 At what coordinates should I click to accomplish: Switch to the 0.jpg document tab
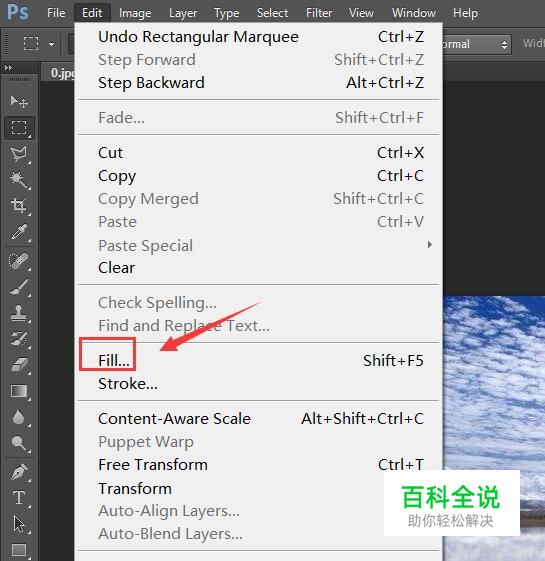pyautogui.click(x=59, y=73)
